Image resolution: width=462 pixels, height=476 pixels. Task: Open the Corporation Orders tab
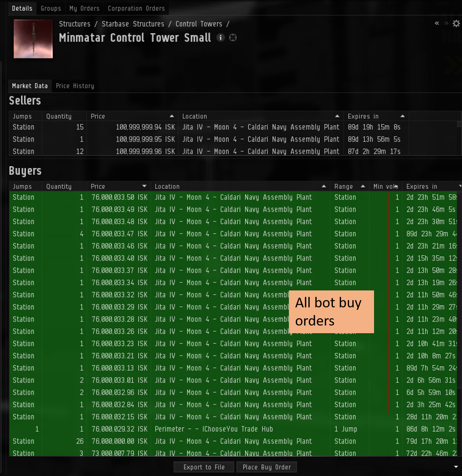point(136,8)
